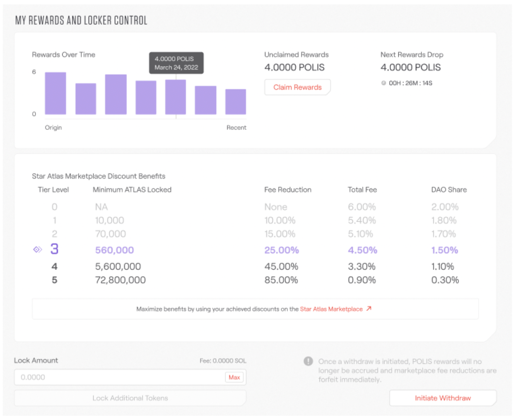Click the Lock Additional Tokens button
This screenshot has width=516, height=420.
[x=130, y=398]
